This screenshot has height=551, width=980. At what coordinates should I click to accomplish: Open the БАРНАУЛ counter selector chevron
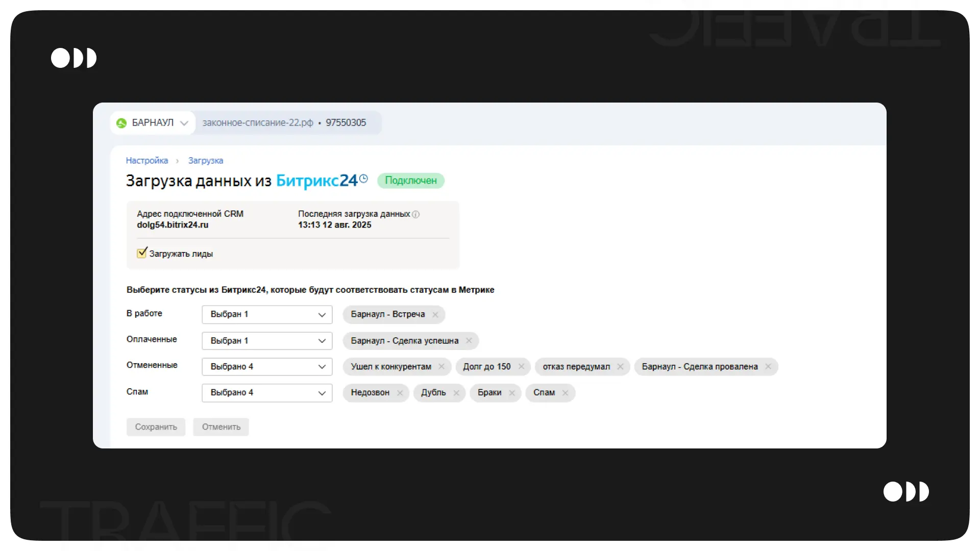tap(184, 123)
